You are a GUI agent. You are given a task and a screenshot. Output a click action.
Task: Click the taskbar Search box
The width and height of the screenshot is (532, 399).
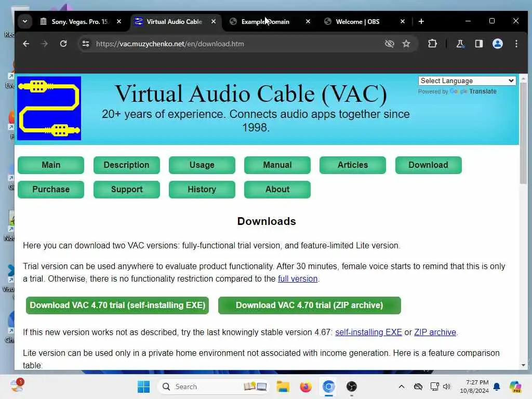[213, 387]
